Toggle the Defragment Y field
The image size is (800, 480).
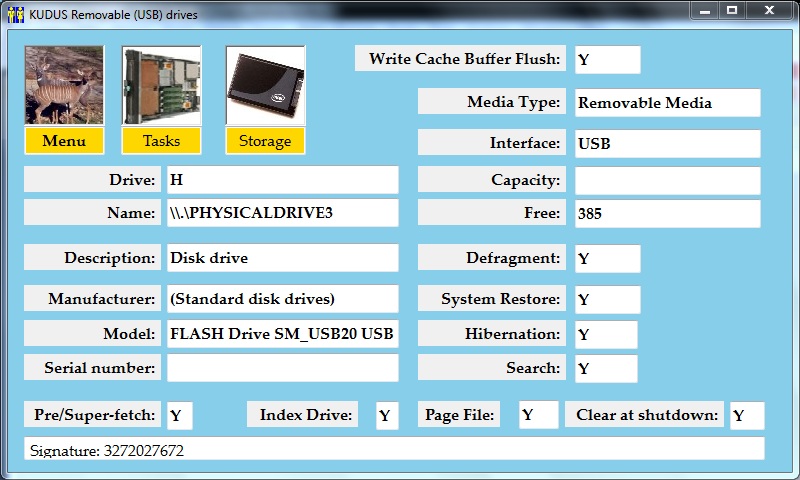click(x=607, y=258)
